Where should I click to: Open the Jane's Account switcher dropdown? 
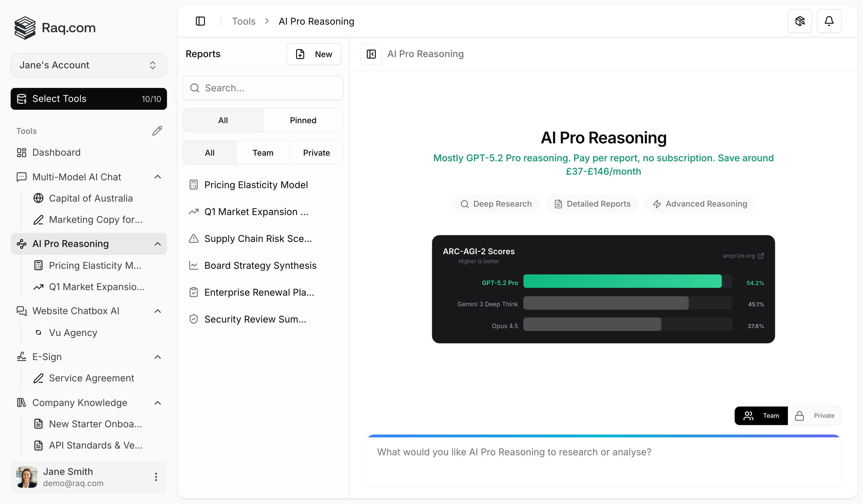click(x=89, y=65)
